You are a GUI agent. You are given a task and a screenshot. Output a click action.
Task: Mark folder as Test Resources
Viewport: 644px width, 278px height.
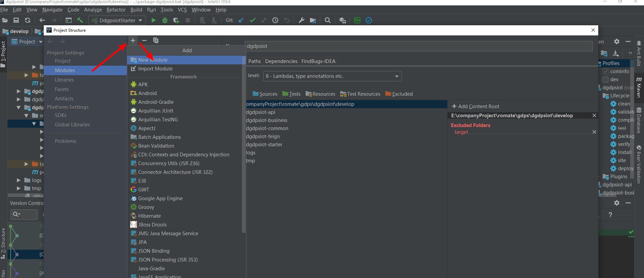360,94
